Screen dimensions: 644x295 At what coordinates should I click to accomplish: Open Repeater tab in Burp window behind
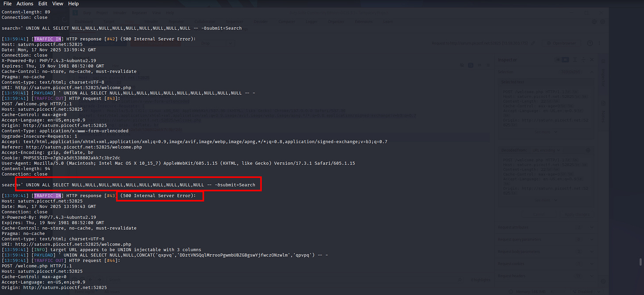tap(176, 21)
